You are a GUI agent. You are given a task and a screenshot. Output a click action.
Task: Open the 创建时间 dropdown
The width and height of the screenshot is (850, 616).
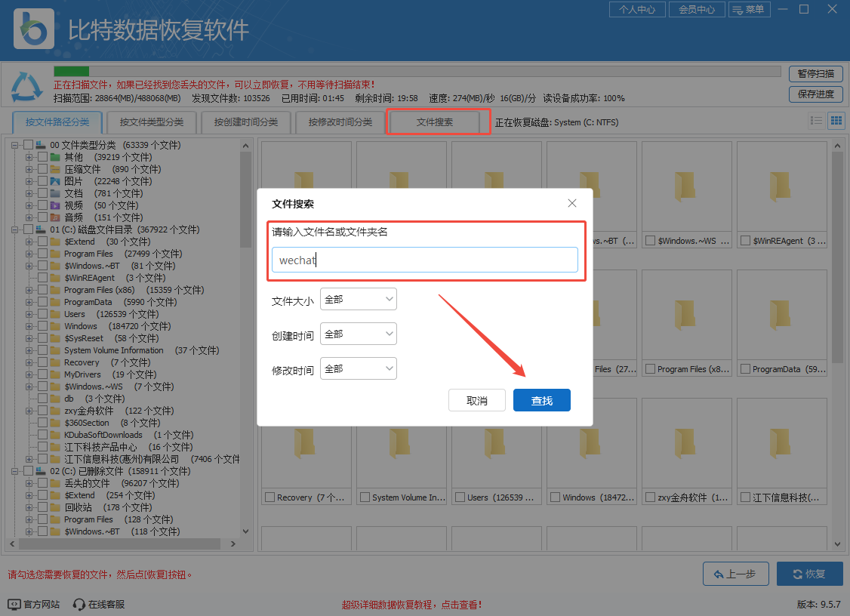[x=359, y=334]
